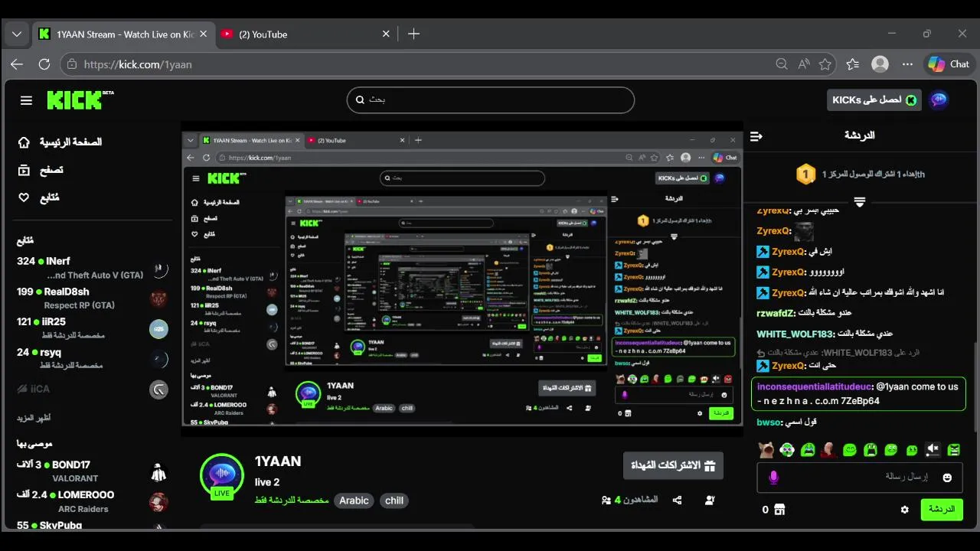Close the 1YAAN Stream tab
Image resolution: width=980 pixels, height=551 pixels.
click(x=203, y=34)
